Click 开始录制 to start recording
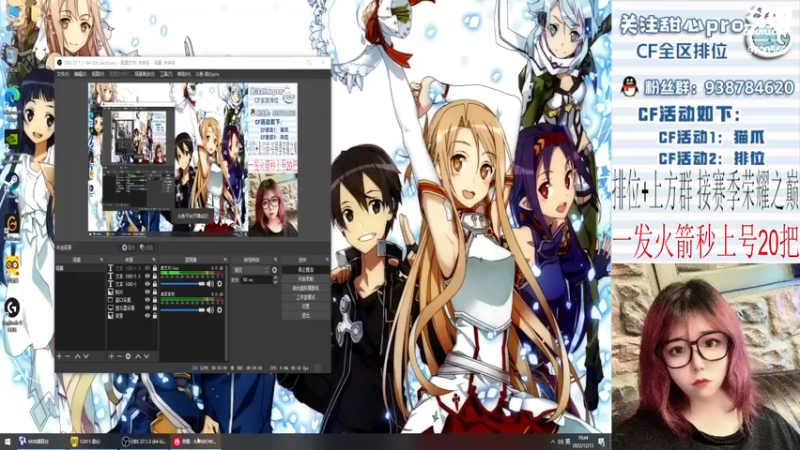The width and height of the screenshot is (800, 450). pyautogui.click(x=306, y=279)
